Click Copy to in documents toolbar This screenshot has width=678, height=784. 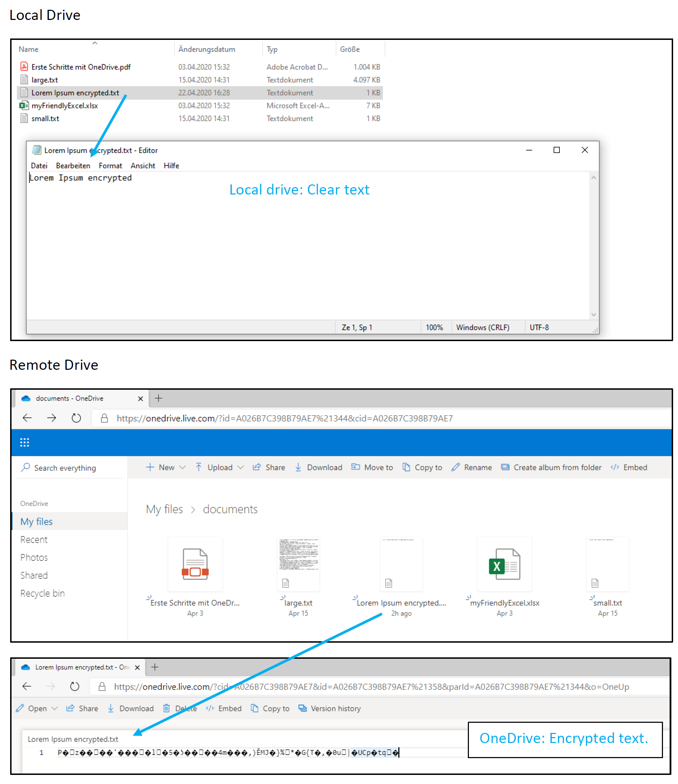422,467
